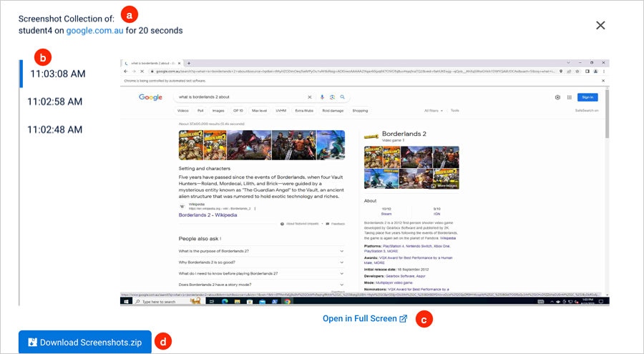Click the Download Screenshots.zip button
The height and width of the screenshot is (354, 644).
click(x=85, y=342)
